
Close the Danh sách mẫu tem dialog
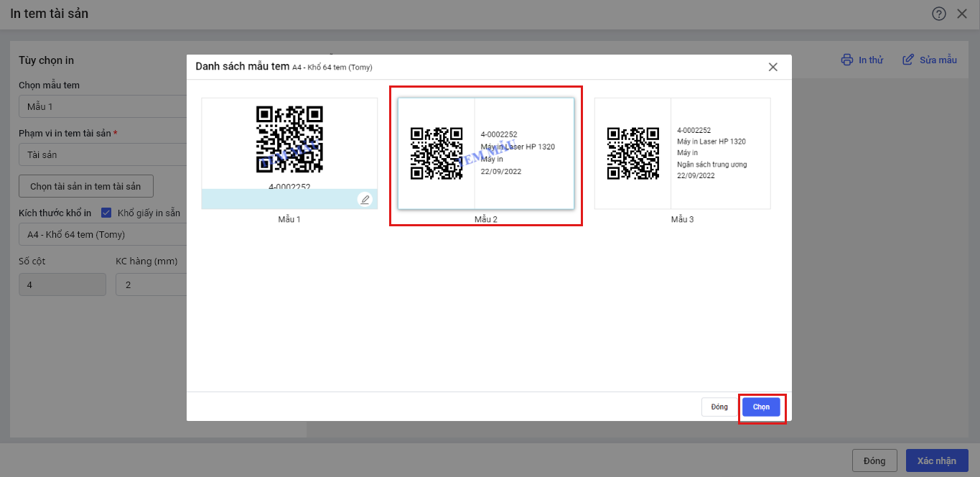(773, 67)
